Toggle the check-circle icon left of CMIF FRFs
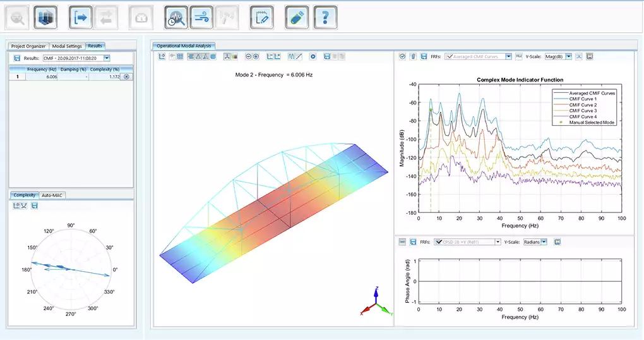This screenshot has width=644, height=340. (403, 56)
